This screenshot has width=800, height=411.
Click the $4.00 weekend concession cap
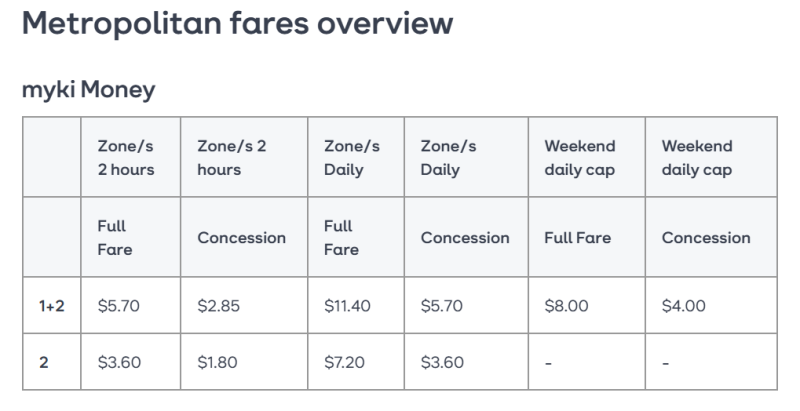[x=684, y=305]
